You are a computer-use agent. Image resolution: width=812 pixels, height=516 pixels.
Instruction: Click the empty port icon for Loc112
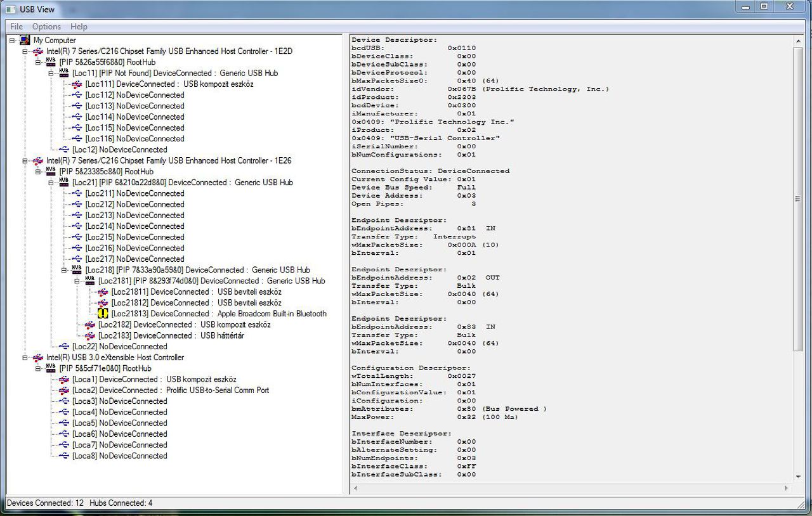pos(77,95)
